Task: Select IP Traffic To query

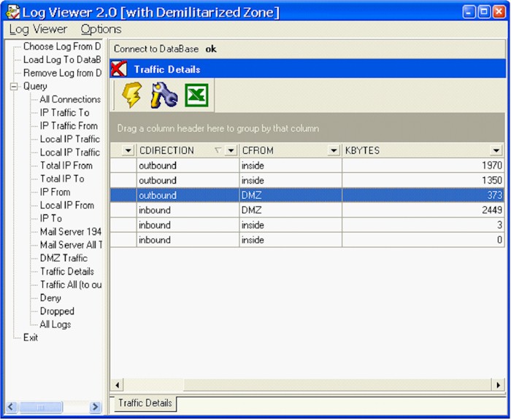Action: pos(64,112)
